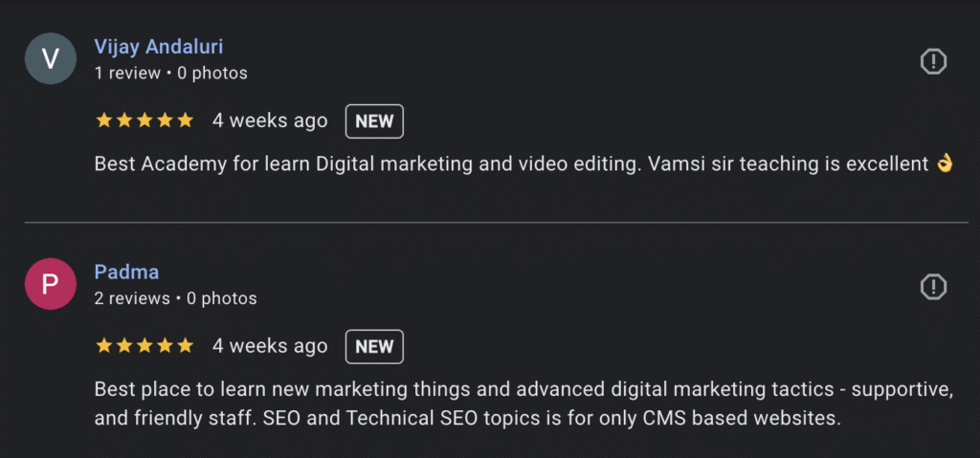This screenshot has width=980, height=458.
Task: Select Vijay's "1 review • 0 photos" text
Action: point(170,73)
